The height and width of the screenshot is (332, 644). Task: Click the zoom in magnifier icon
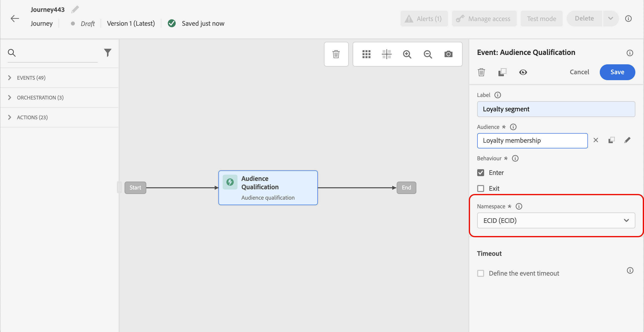pyautogui.click(x=407, y=54)
